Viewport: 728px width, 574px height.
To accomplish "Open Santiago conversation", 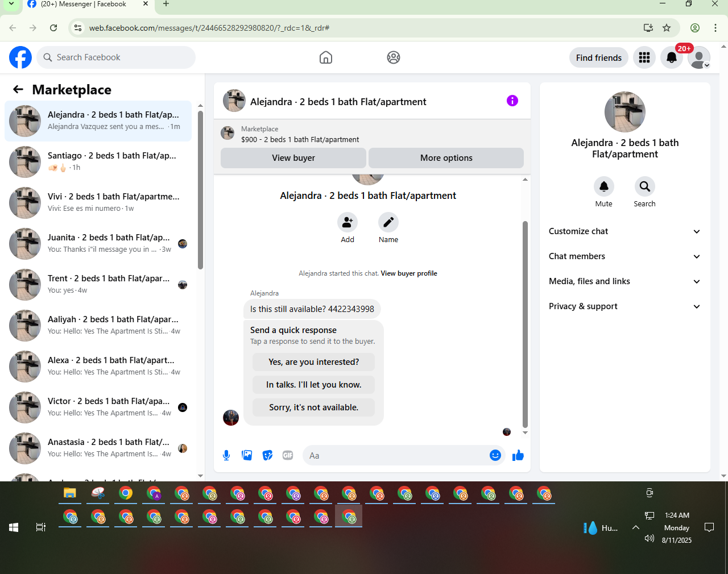I will [x=98, y=162].
